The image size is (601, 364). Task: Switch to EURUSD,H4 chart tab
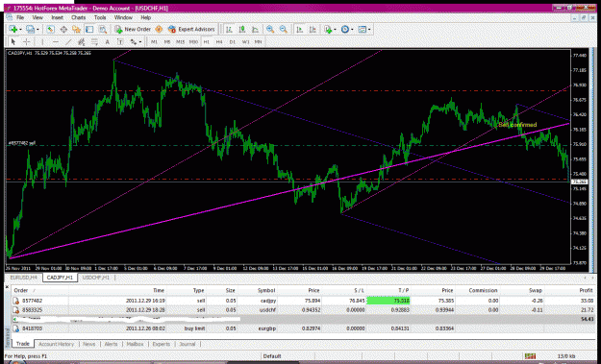coord(24,278)
